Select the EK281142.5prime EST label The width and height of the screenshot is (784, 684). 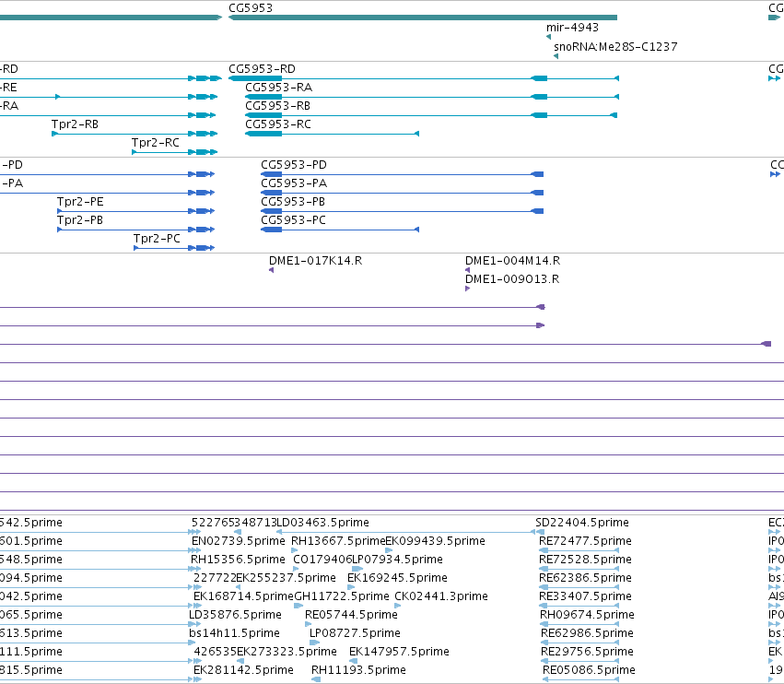pos(243,670)
